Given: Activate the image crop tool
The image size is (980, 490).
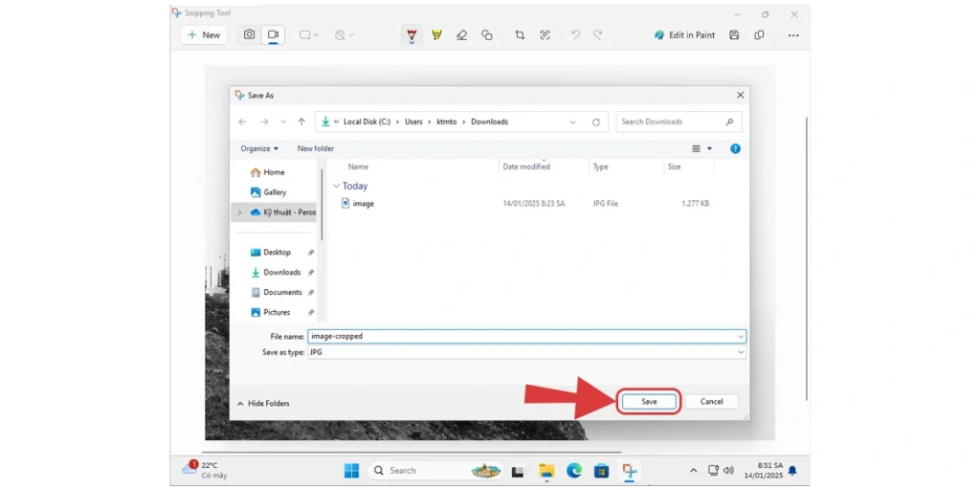Looking at the screenshot, I should tap(520, 35).
